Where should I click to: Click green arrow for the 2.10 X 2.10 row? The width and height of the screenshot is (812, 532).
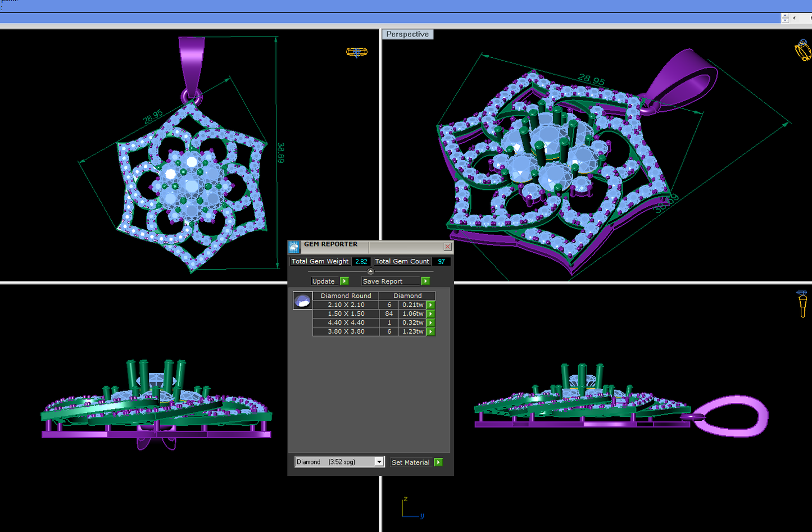coord(431,305)
